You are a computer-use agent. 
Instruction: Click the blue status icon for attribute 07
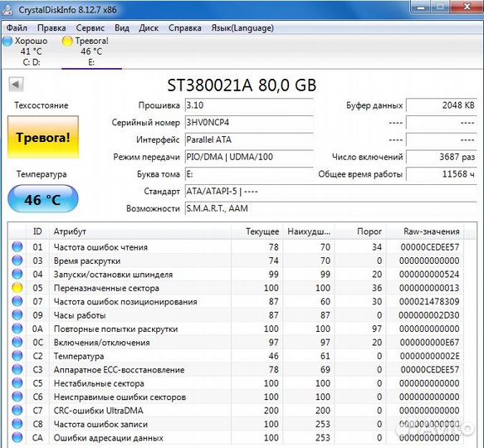17,301
